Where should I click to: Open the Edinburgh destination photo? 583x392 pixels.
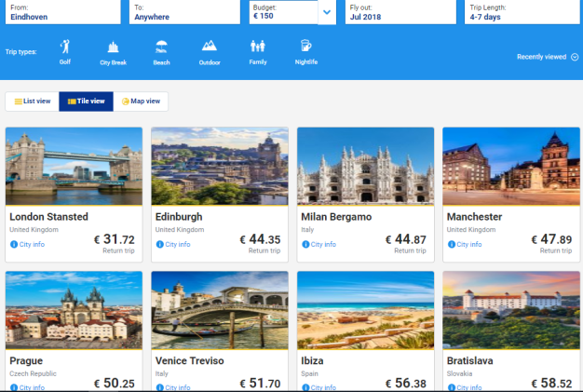click(220, 166)
